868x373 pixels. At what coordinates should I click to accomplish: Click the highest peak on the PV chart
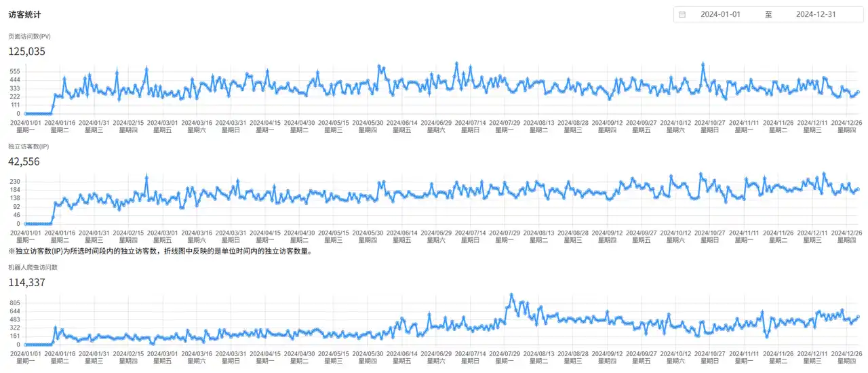point(704,64)
